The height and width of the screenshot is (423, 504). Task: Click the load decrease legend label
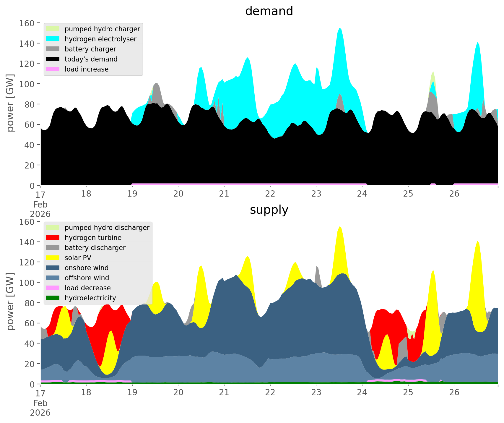(x=87, y=288)
